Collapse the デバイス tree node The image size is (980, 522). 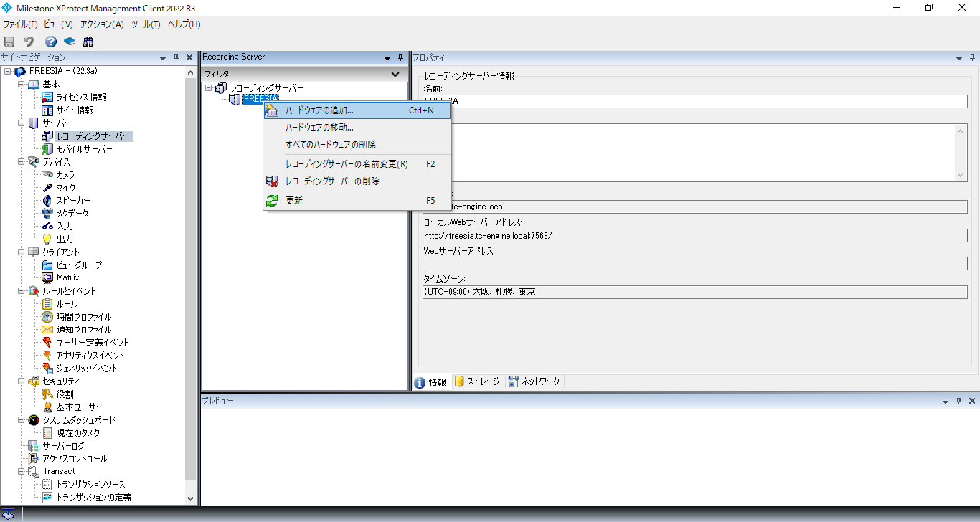[22, 162]
